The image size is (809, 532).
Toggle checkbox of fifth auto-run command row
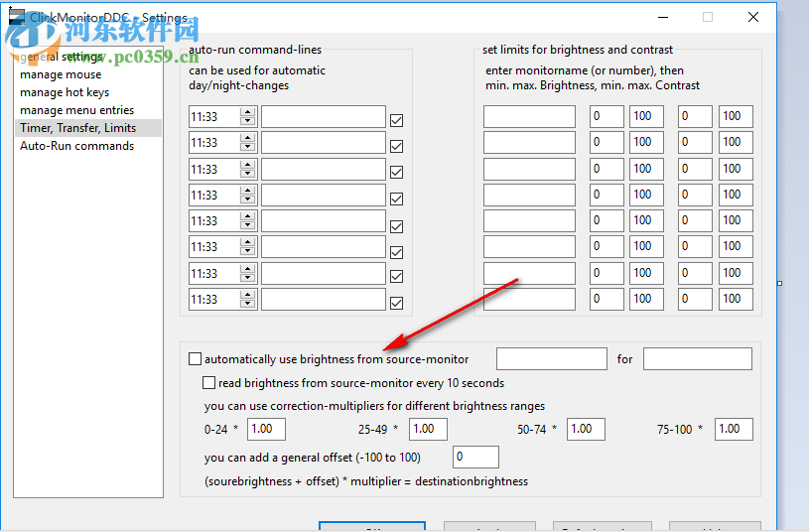(396, 226)
